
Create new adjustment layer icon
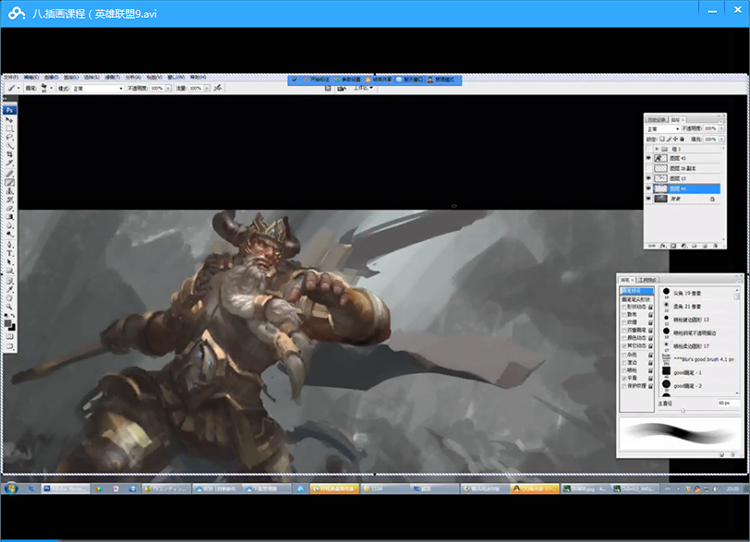684,245
